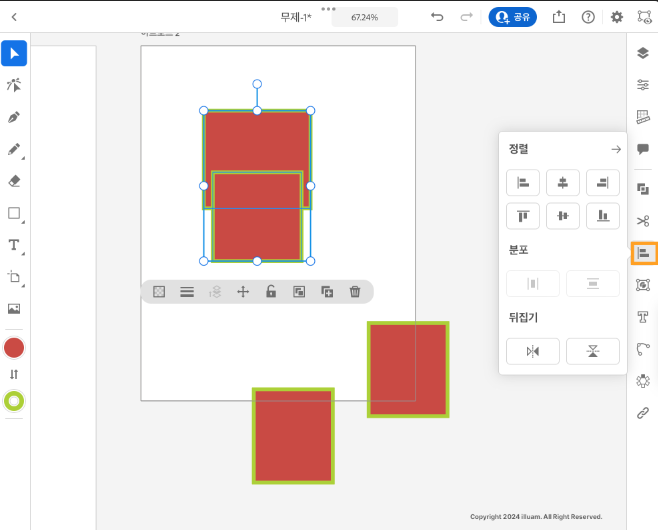Open the link icon panel
This screenshot has width=658, height=530.
pyautogui.click(x=642, y=413)
